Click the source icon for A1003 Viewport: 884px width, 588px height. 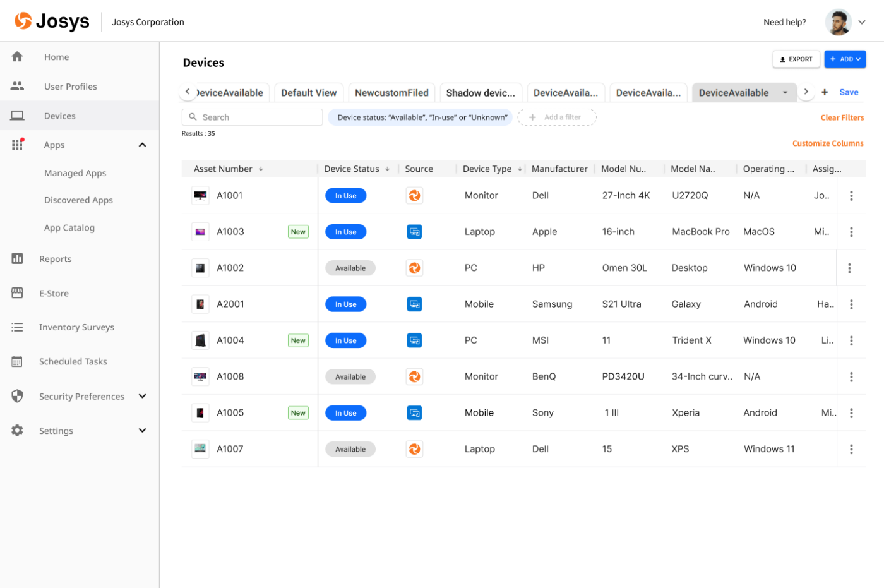(414, 232)
